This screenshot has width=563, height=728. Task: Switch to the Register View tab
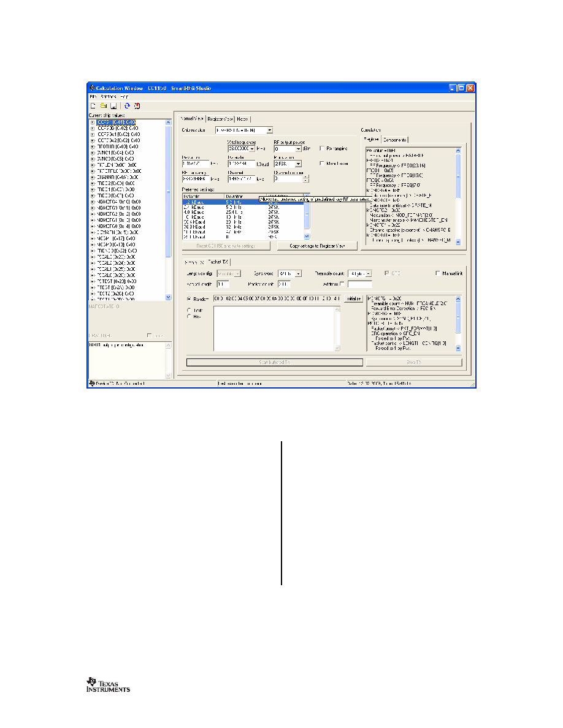(x=220, y=119)
